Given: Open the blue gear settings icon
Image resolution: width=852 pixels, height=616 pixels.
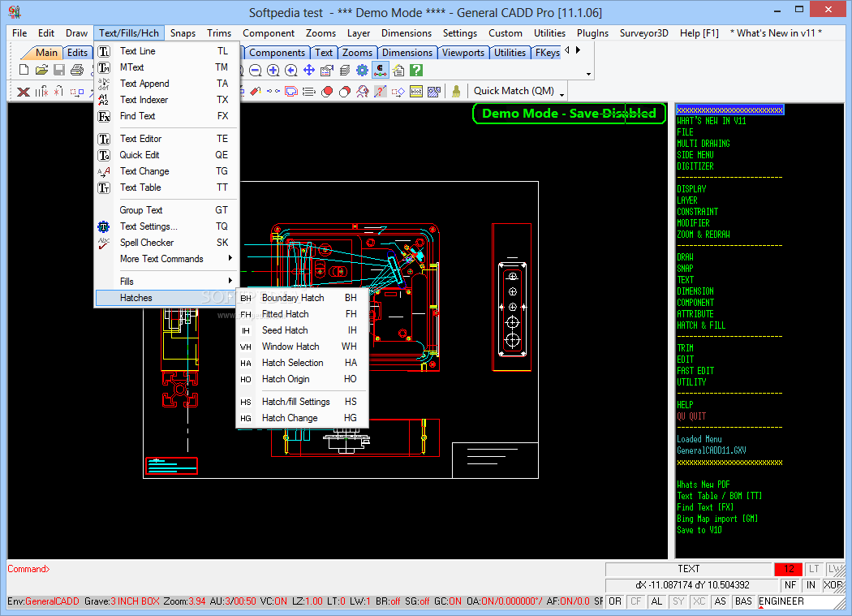Looking at the screenshot, I should [363, 70].
